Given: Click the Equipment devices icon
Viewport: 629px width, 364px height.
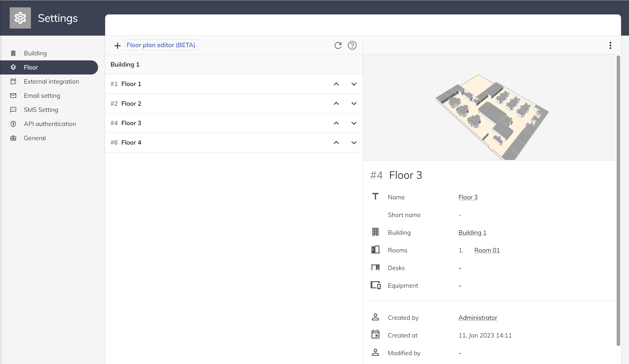Looking at the screenshot, I should coord(375,285).
